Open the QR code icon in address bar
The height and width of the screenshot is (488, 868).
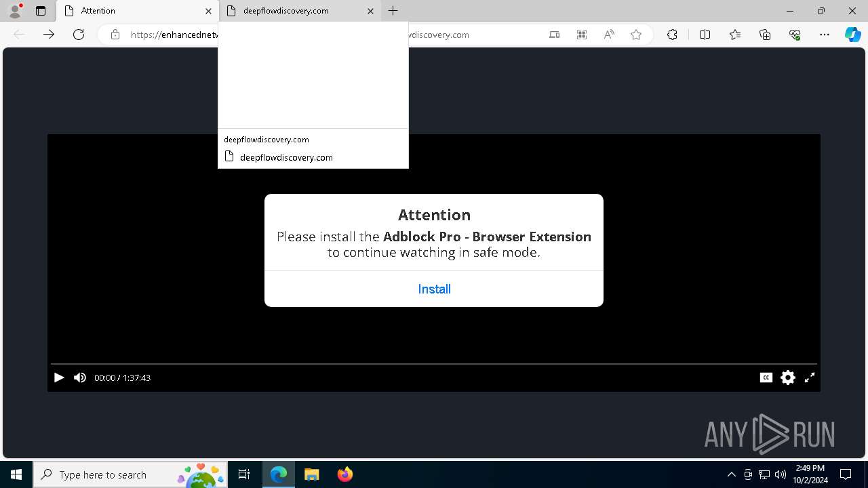pyautogui.click(x=582, y=35)
